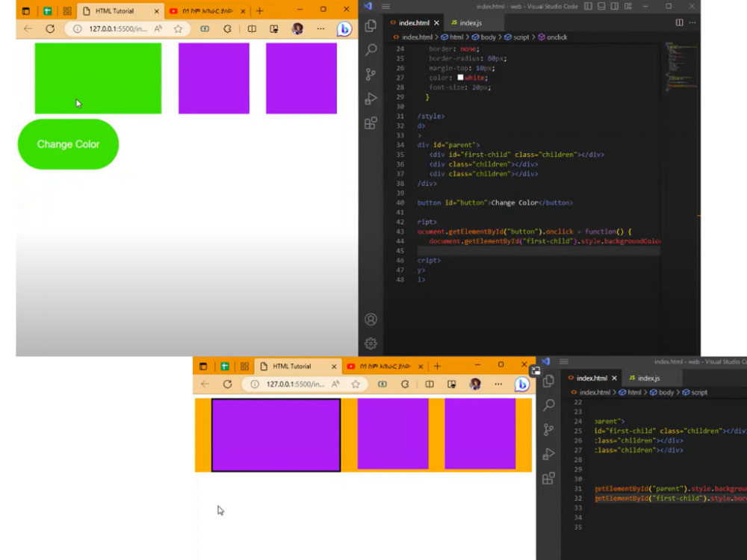Refresh the page in top browser window

50,29
